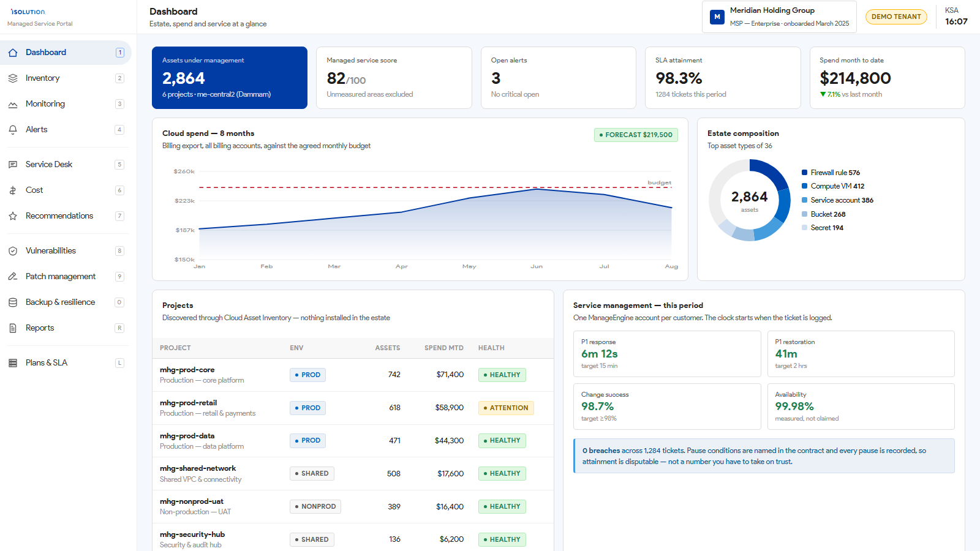
Task: Select Plans & SLA in the sidebar
Action: [66, 363]
